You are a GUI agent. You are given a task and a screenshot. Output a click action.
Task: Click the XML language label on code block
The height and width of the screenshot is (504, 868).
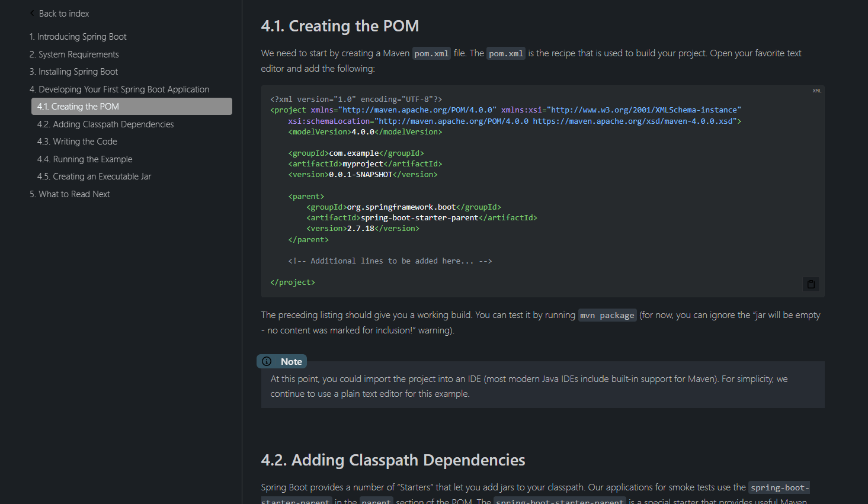[816, 91]
